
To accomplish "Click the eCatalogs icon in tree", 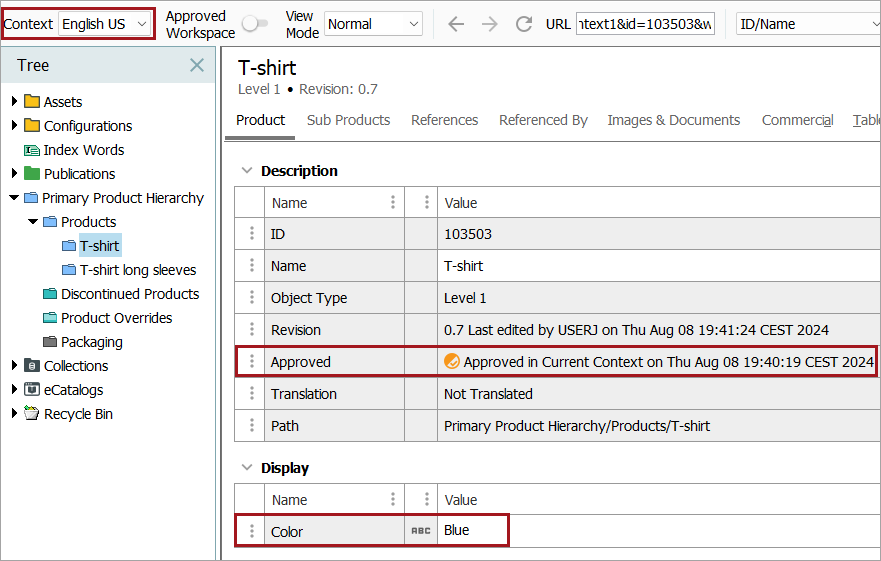I will tap(32, 390).
